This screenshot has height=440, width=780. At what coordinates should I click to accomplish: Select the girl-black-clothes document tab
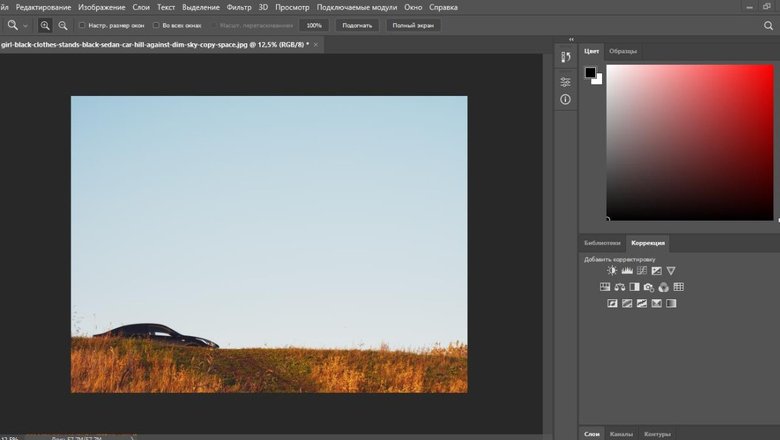155,44
